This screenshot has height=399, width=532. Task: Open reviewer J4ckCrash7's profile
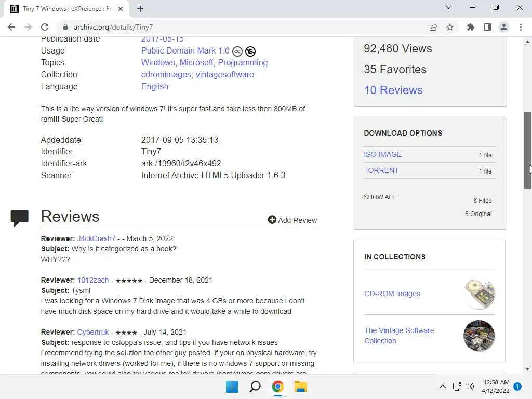pos(96,238)
